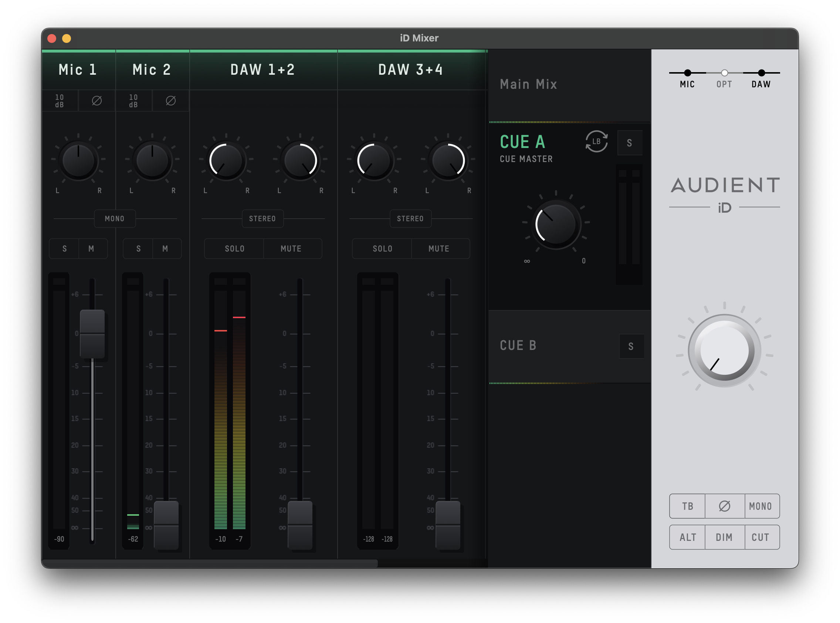840x623 pixels.
Task: Solo the Mic 1 channel
Action: tap(64, 249)
